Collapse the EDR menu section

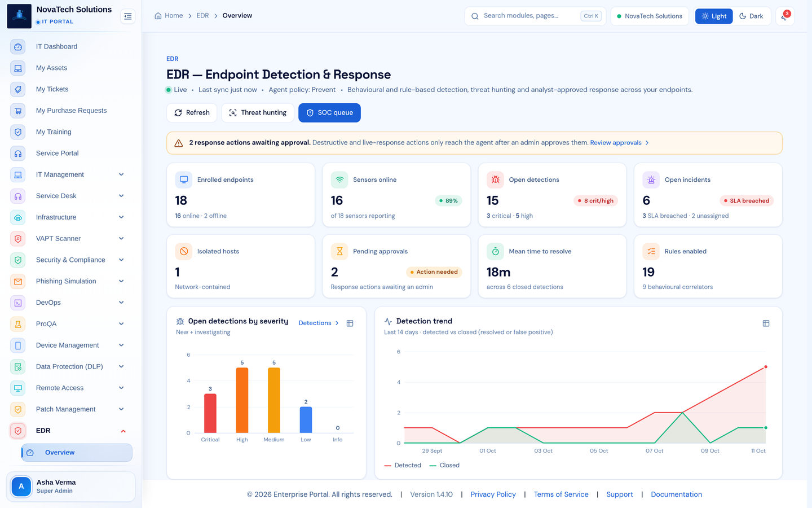(x=71, y=431)
